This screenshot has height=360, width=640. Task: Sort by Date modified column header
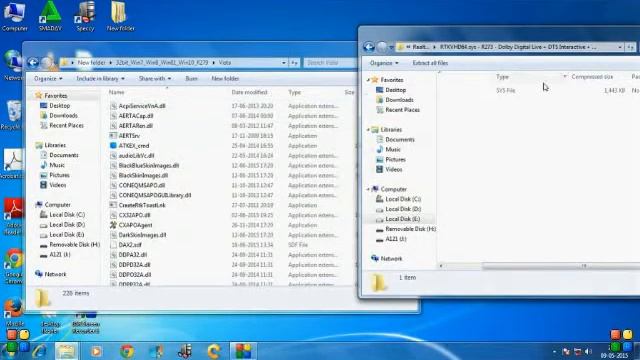(249, 92)
